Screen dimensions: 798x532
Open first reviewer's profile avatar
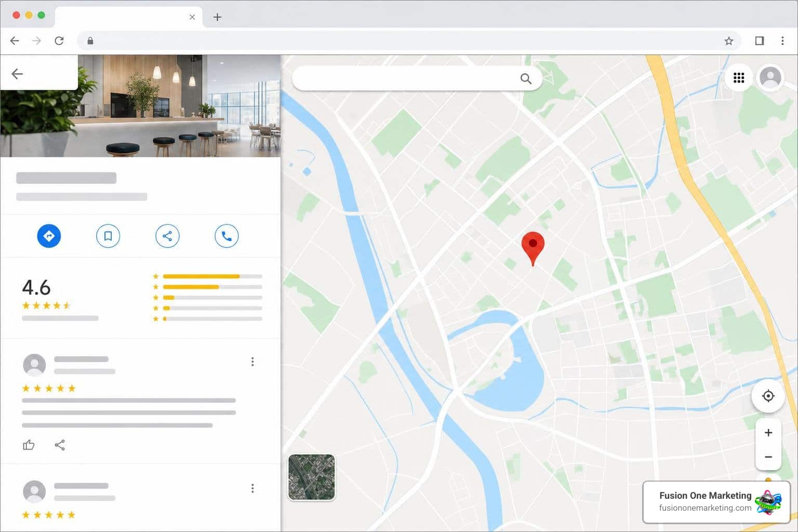tap(34, 365)
